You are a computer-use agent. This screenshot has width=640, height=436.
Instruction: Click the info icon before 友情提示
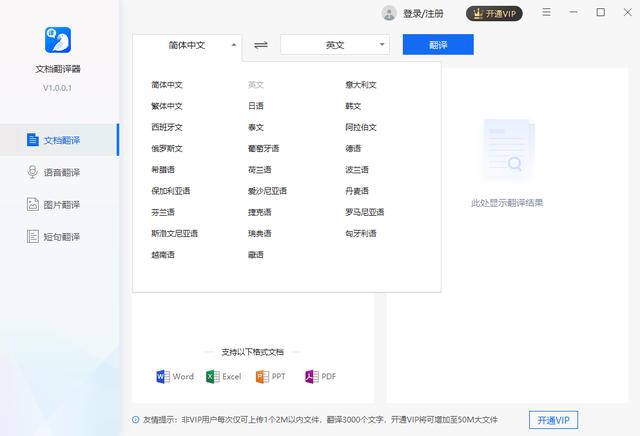136,420
